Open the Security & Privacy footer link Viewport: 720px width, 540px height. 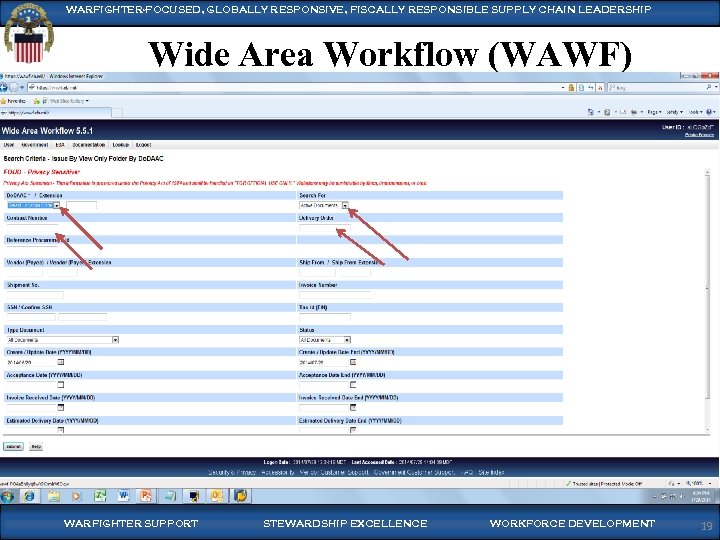pyautogui.click(x=231, y=472)
